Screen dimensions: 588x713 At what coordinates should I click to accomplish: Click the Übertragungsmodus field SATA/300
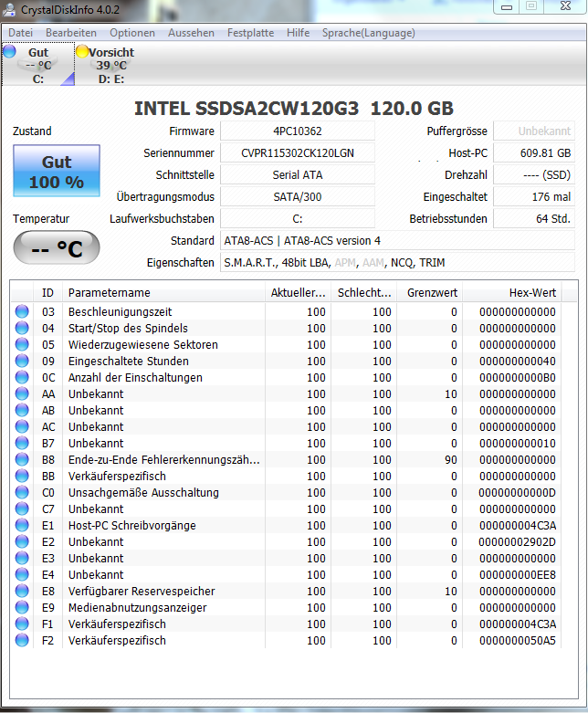coord(298,196)
